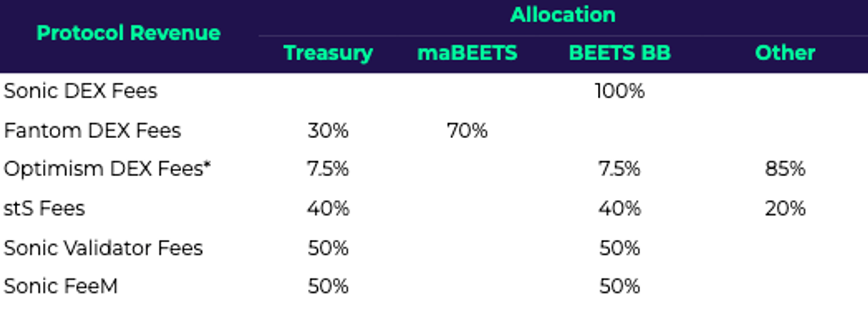Select the Other column header

(x=785, y=53)
